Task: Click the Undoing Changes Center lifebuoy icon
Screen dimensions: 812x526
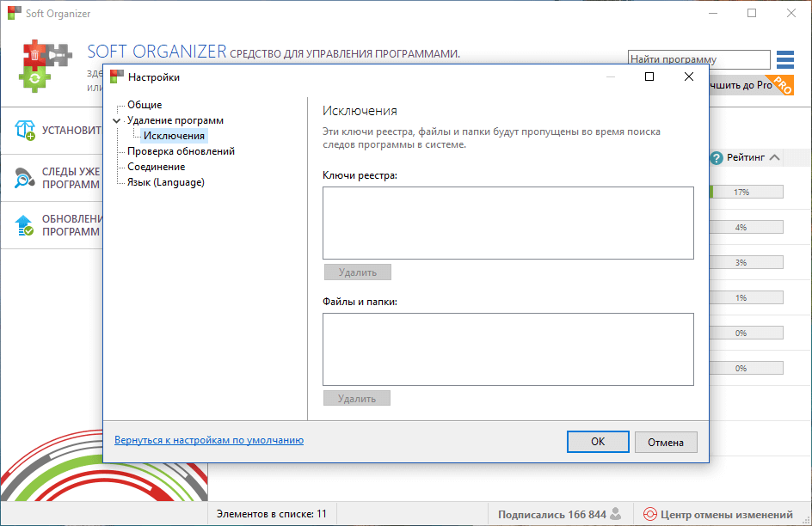Action: (x=649, y=514)
